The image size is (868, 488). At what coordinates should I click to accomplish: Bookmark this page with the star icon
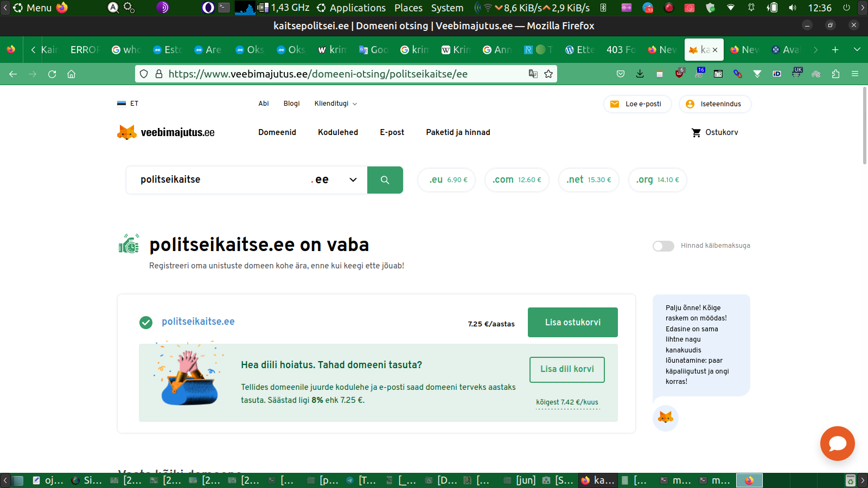pyautogui.click(x=548, y=74)
